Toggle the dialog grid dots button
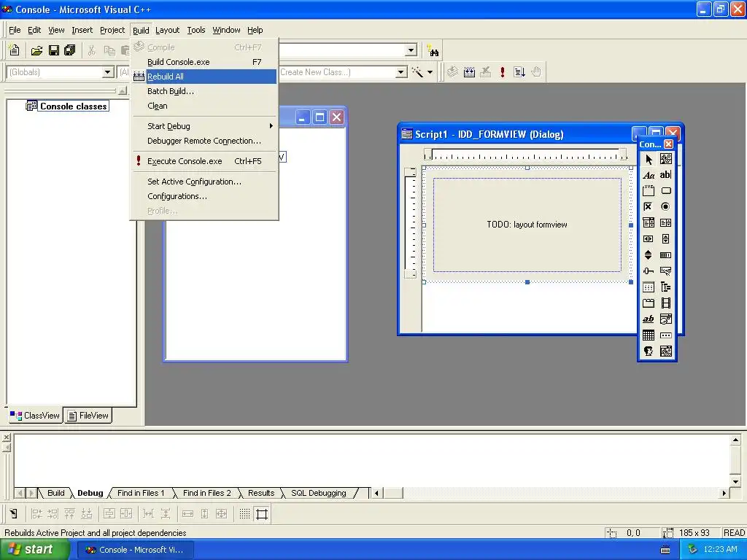Viewport: 747px width, 560px height. point(245,514)
